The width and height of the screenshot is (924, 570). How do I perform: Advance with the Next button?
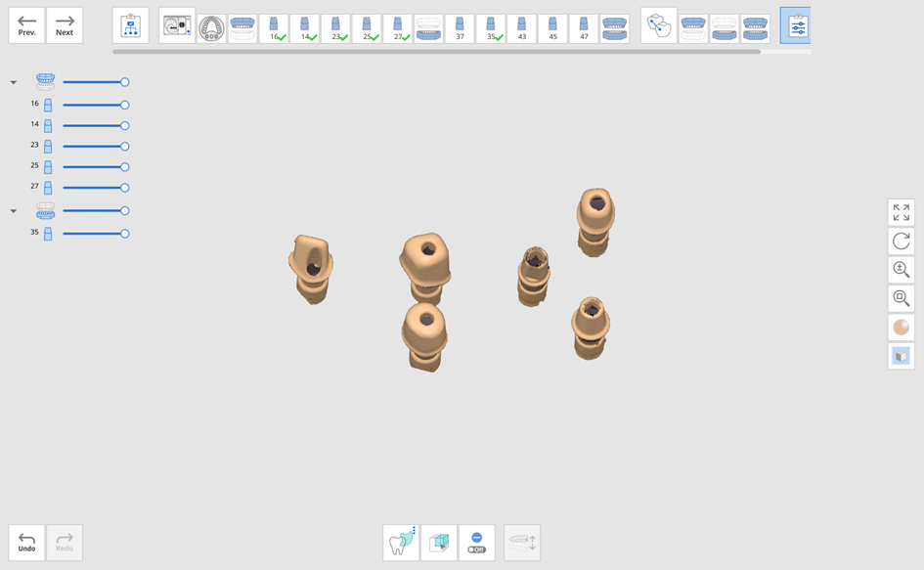pos(65,25)
